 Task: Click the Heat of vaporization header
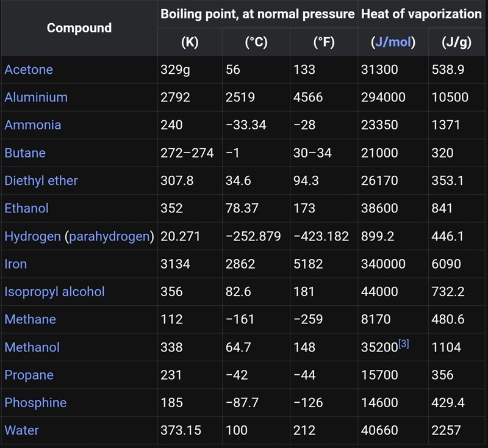(422, 14)
